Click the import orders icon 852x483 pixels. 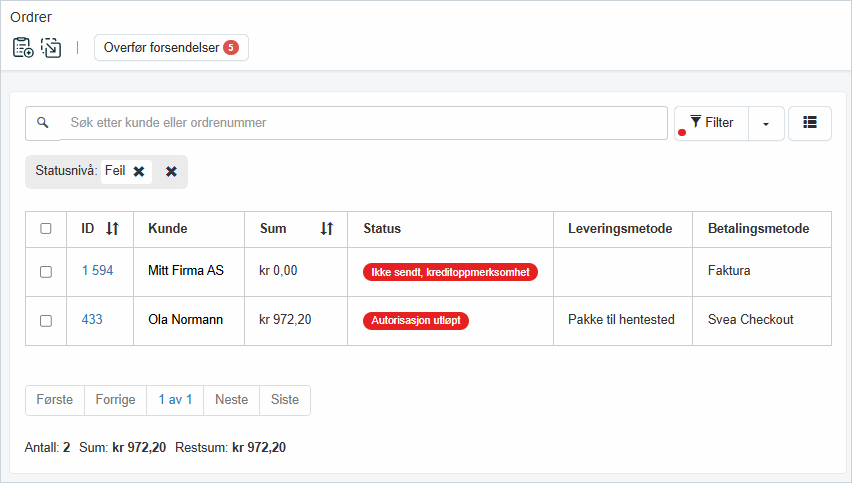(x=51, y=47)
